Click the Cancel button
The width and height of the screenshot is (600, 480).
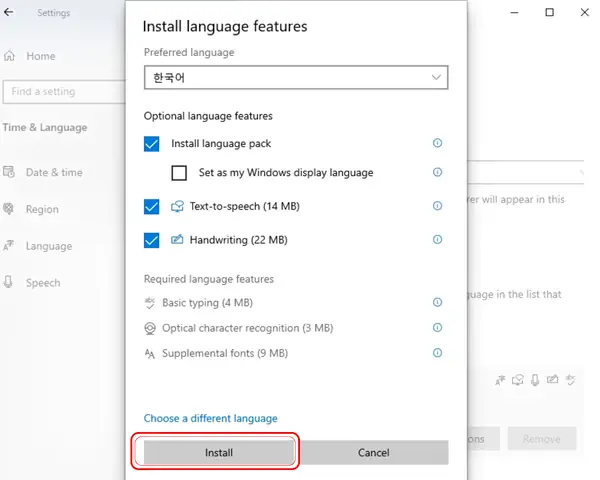pos(373,452)
